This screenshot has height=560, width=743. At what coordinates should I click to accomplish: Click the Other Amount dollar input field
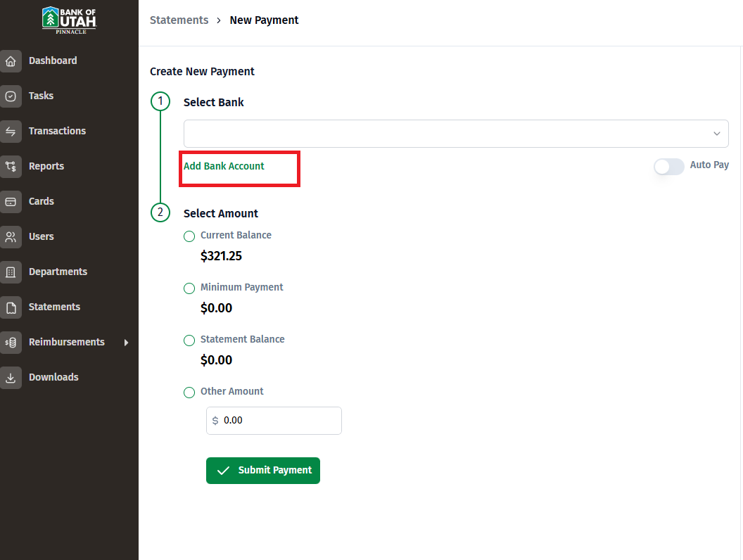click(274, 420)
